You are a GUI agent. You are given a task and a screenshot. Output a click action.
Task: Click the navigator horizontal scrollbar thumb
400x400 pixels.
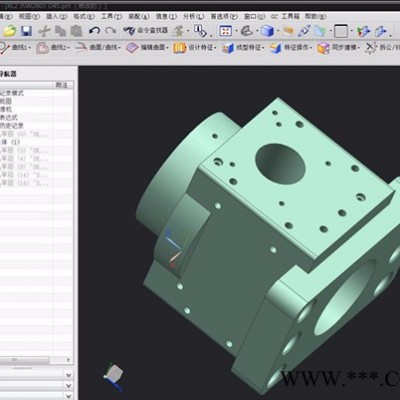pos(24,360)
